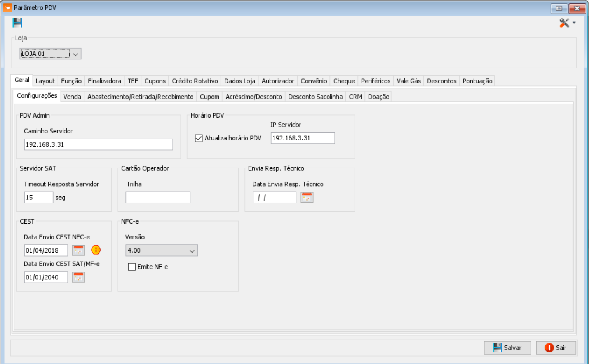Open calendar for Data Envio CEST SAT/MF-e
The image size is (589, 364).
coord(78,277)
